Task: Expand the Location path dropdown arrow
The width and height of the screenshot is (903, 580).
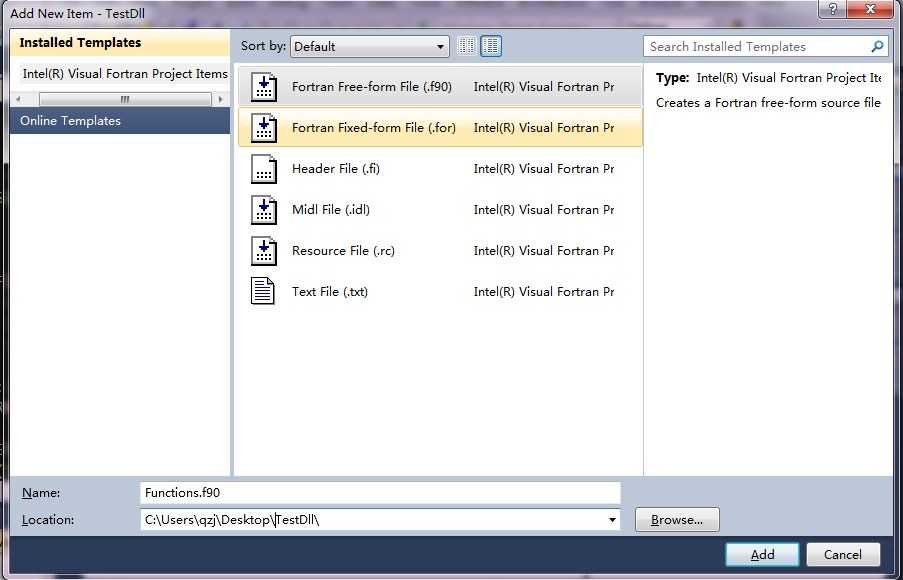Action: point(612,520)
